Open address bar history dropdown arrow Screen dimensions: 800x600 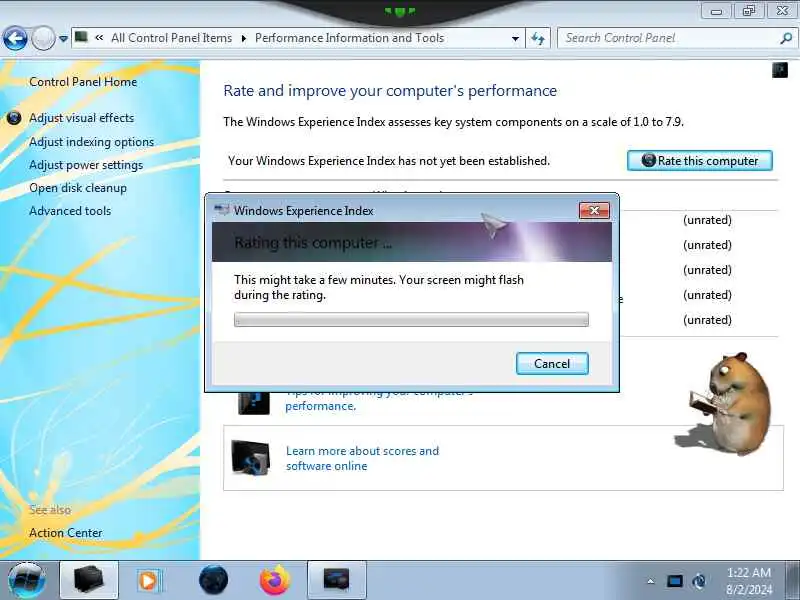coord(515,39)
